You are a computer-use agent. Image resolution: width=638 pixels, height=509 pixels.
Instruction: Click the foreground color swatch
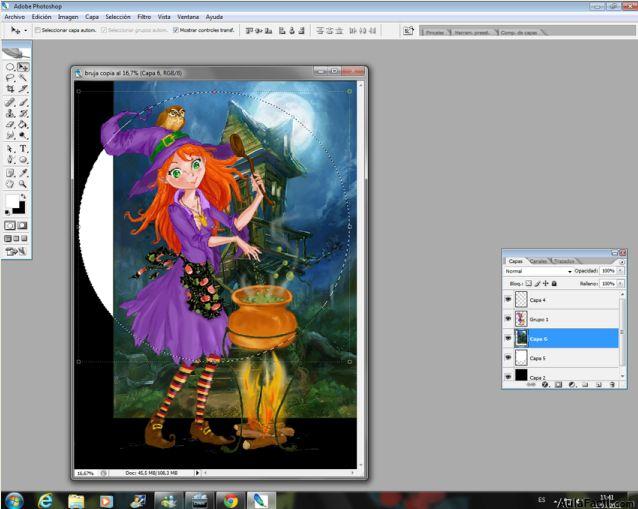click(x=12, y=201)
